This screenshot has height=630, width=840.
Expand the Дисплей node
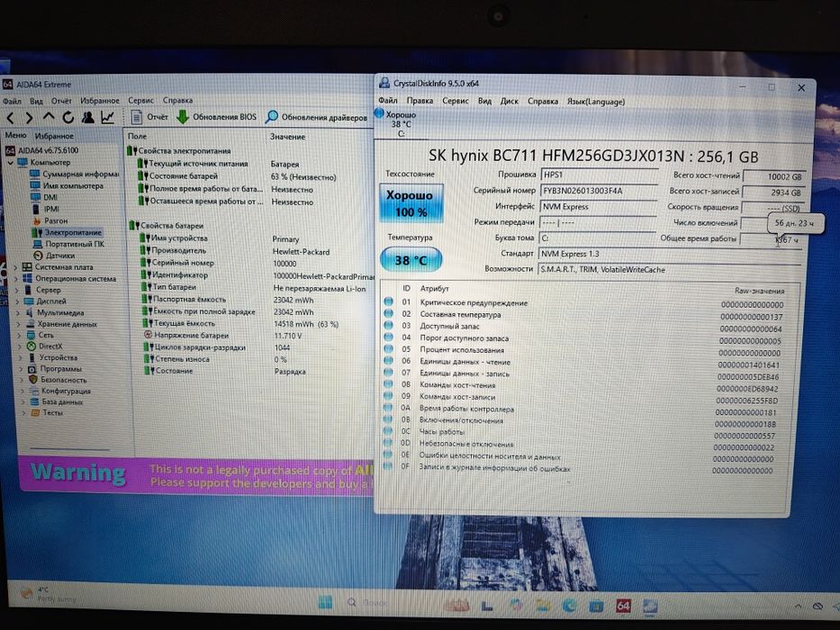(18, 301)
